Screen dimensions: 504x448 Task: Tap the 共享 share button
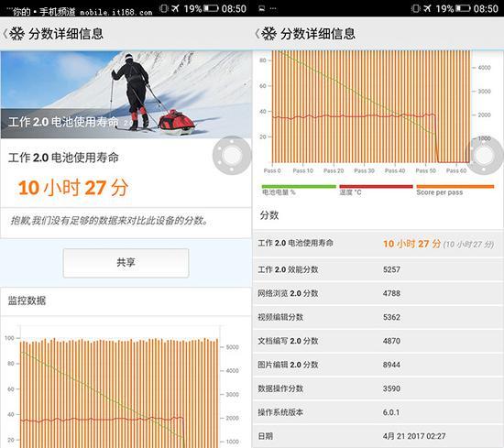pyautogui.click(x=126, y=263)
